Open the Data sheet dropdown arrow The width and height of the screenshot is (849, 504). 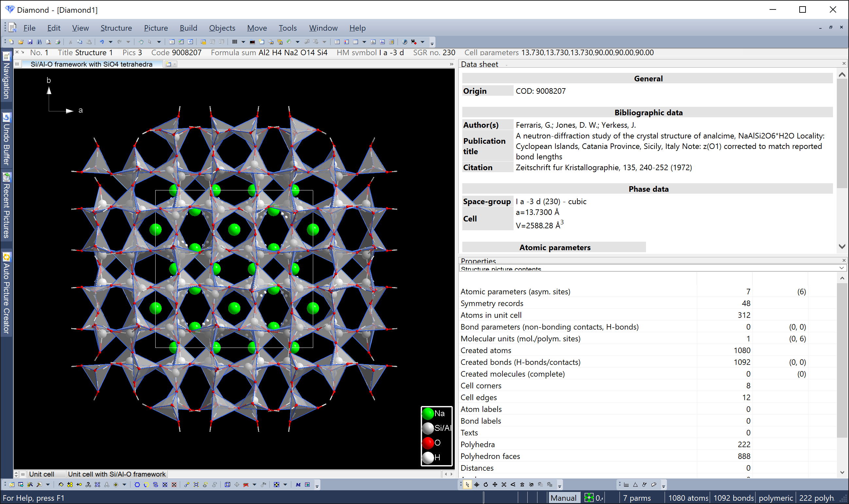tap(506, 65)
